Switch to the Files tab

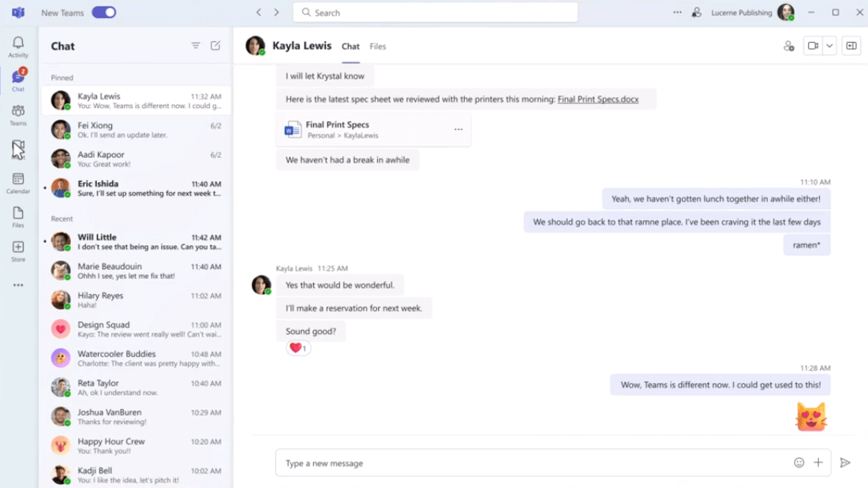point(377,47)
